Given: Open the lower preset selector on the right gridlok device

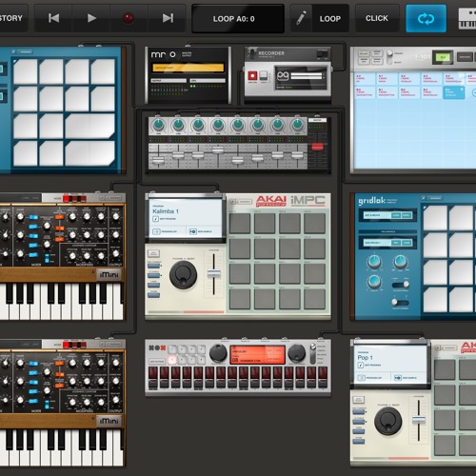Looking at the screenshot, I should 387,243.
